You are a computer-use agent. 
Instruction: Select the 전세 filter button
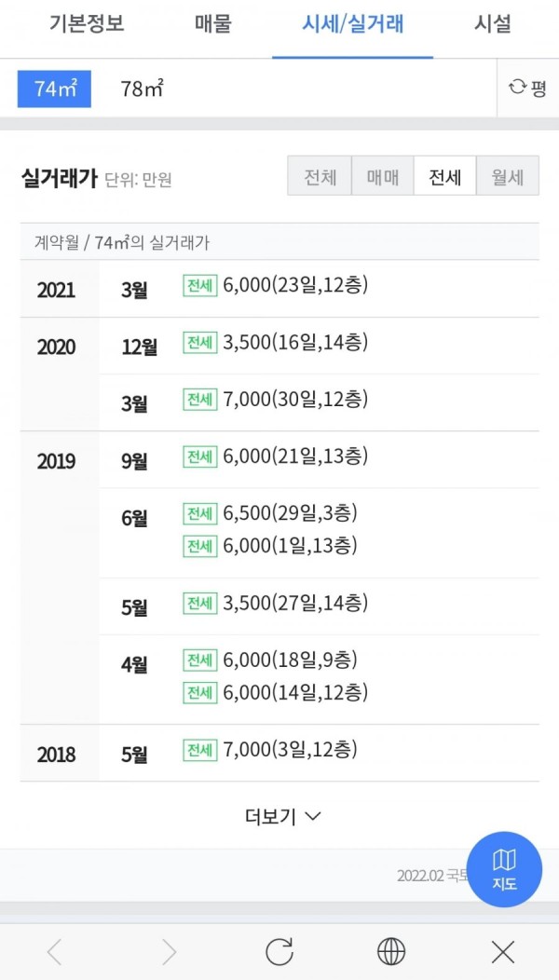click(445, 178)
